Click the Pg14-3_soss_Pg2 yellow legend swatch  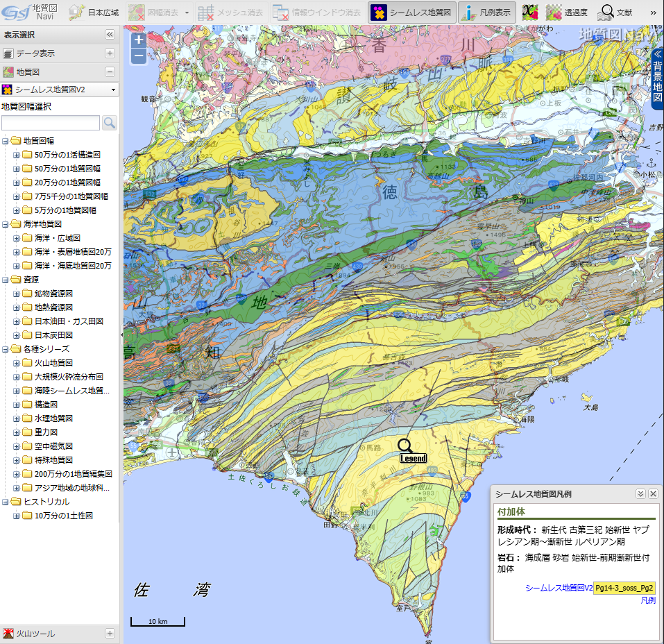tap(624, 588)
